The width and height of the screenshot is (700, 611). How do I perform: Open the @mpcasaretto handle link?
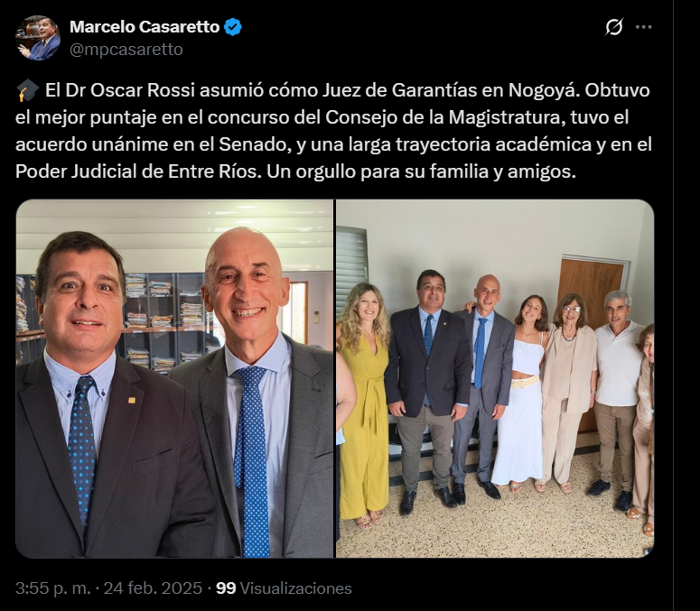point(126,50)
